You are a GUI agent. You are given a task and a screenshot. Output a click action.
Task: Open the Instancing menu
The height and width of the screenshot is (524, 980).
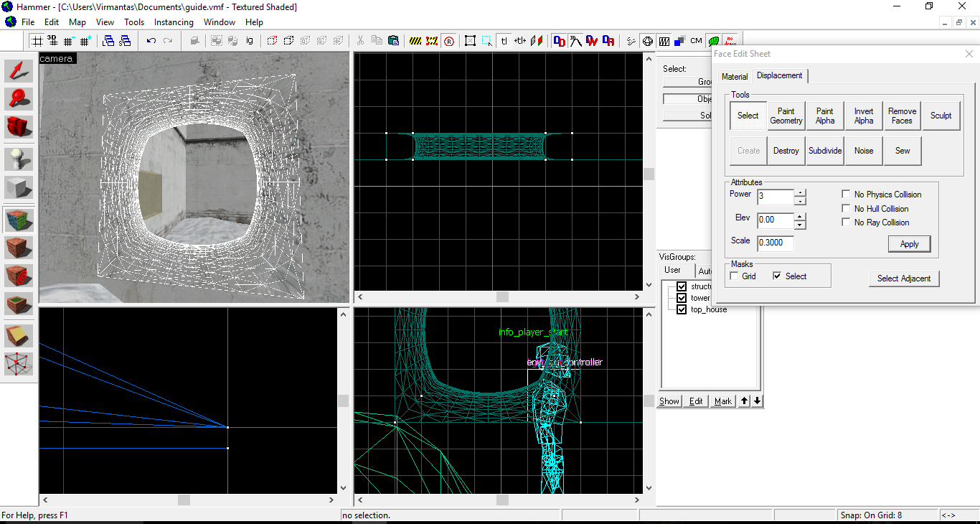pyautogui.click(x=174, y=22)
